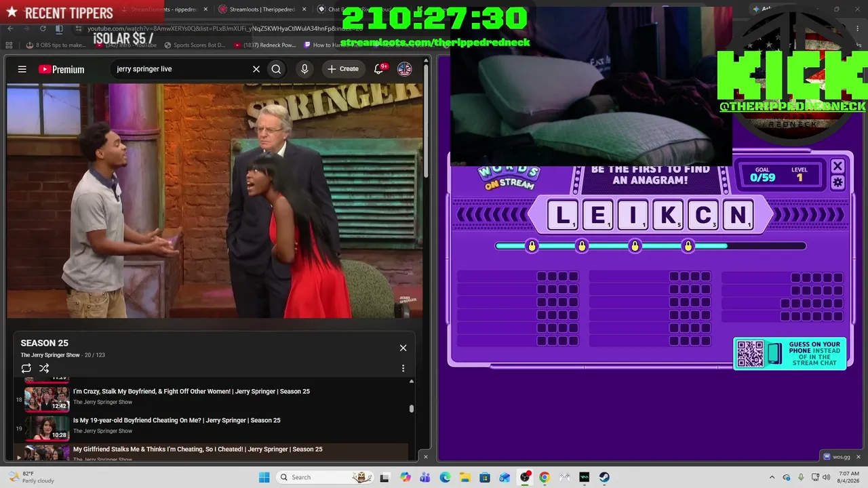Screen dimensions: 868x488
Task: Open the YouTube account avatar menu
Action: tap(404, 69)
